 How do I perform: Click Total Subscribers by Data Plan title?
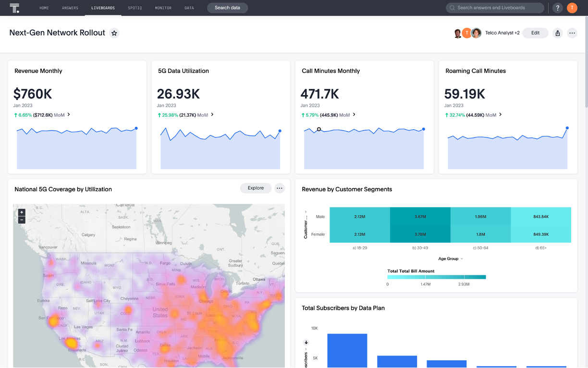pyautogui.click(x=343, y=308)
